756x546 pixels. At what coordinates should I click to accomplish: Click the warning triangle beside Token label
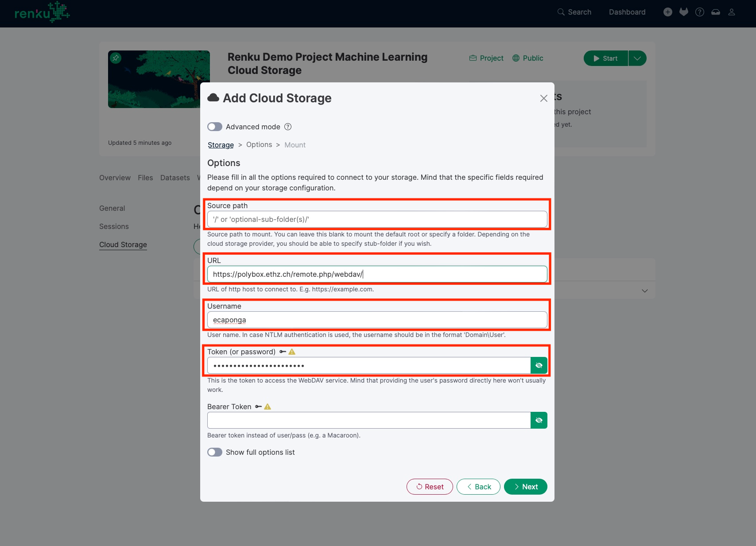(x=292, y=352)
